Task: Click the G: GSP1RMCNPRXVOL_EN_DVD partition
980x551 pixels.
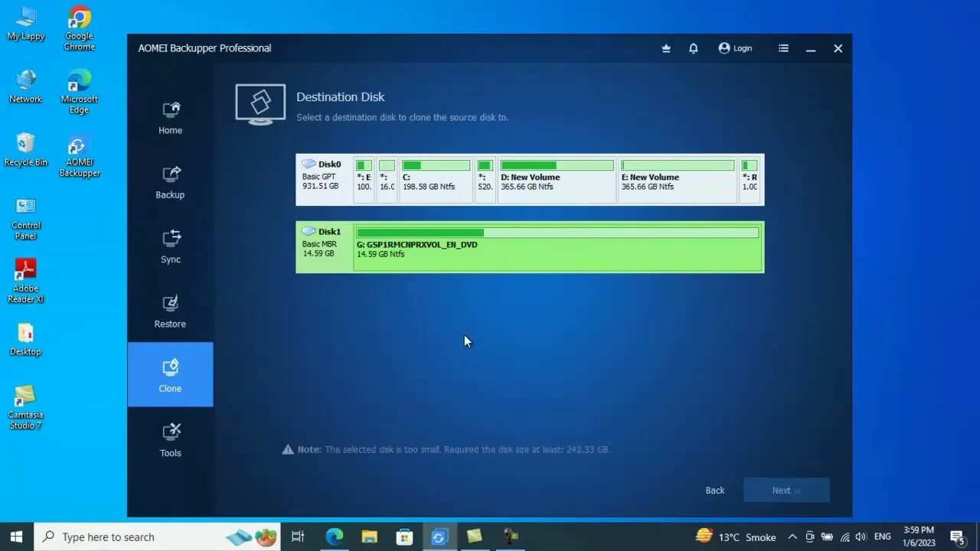Action: click(x=557, y=247)
